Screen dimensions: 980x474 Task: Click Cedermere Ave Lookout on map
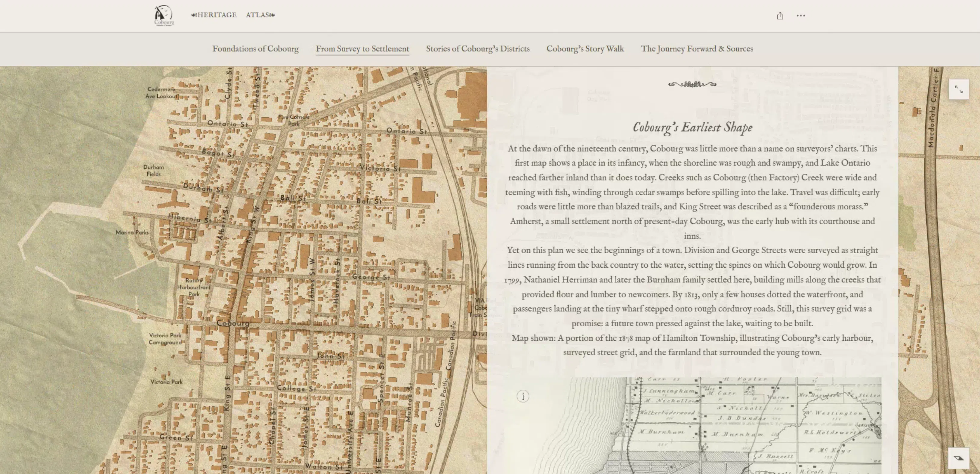161,92
